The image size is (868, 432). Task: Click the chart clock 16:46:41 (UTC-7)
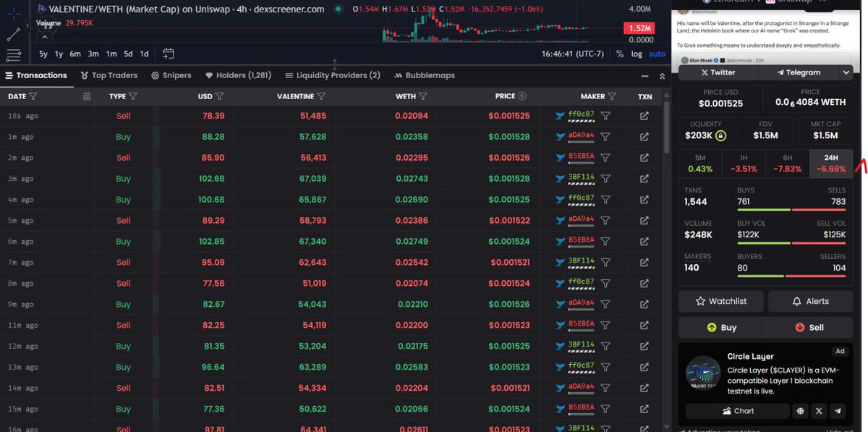575,54
